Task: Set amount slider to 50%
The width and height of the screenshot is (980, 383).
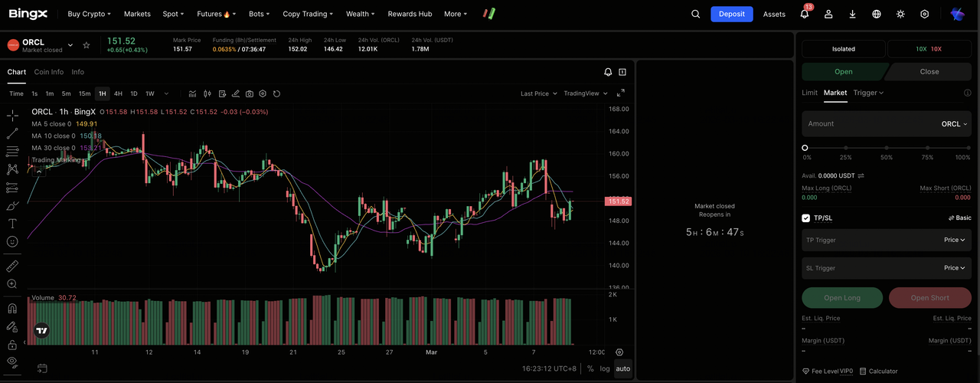Action: tap(887, 148)
